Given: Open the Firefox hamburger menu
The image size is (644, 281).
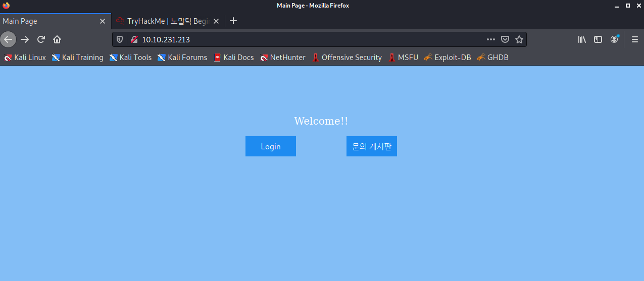Looking at the screenshot, I should 635,39.
